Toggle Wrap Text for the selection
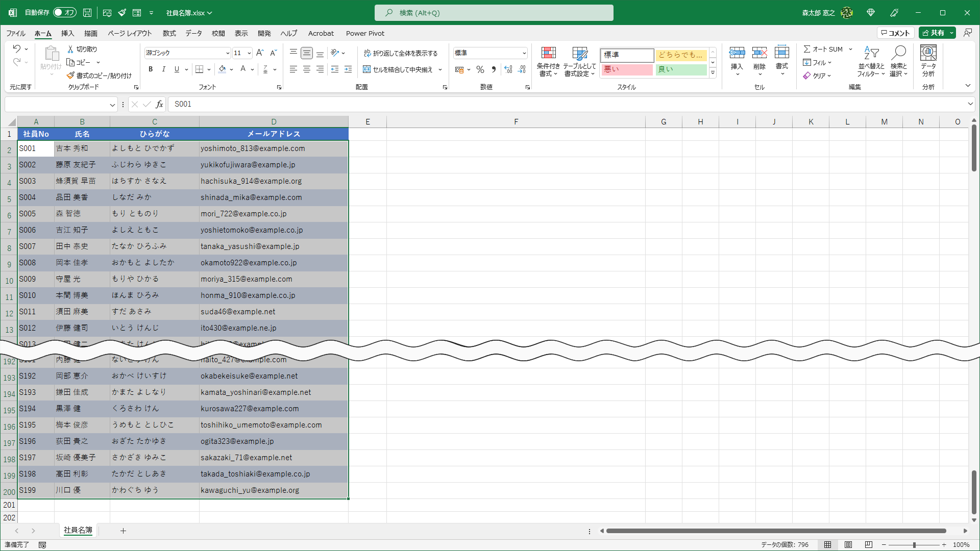Image resolution: width=980 pixels, height=551 pixels. click(401, 53)
